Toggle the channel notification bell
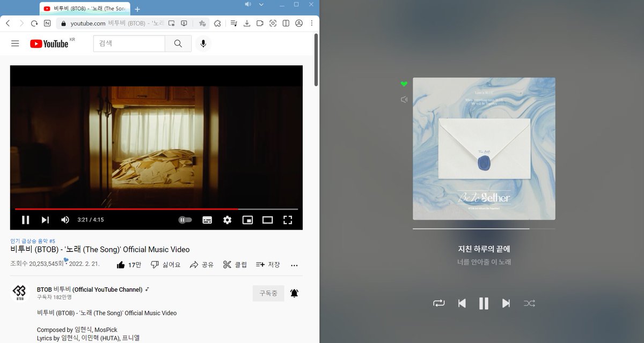Viewport: 644px width, 343px height. click(294, 293)
